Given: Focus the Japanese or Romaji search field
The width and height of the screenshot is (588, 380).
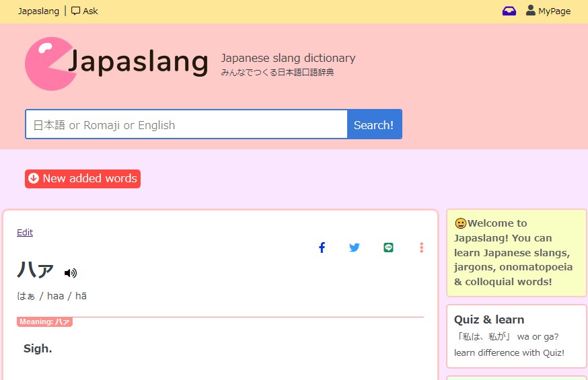Looking at the screenshot, I should 186,124.
